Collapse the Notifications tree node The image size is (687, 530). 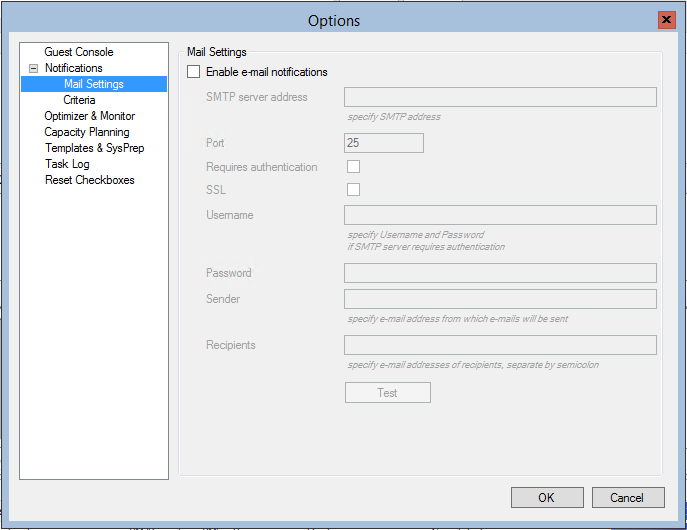(33, 68)
